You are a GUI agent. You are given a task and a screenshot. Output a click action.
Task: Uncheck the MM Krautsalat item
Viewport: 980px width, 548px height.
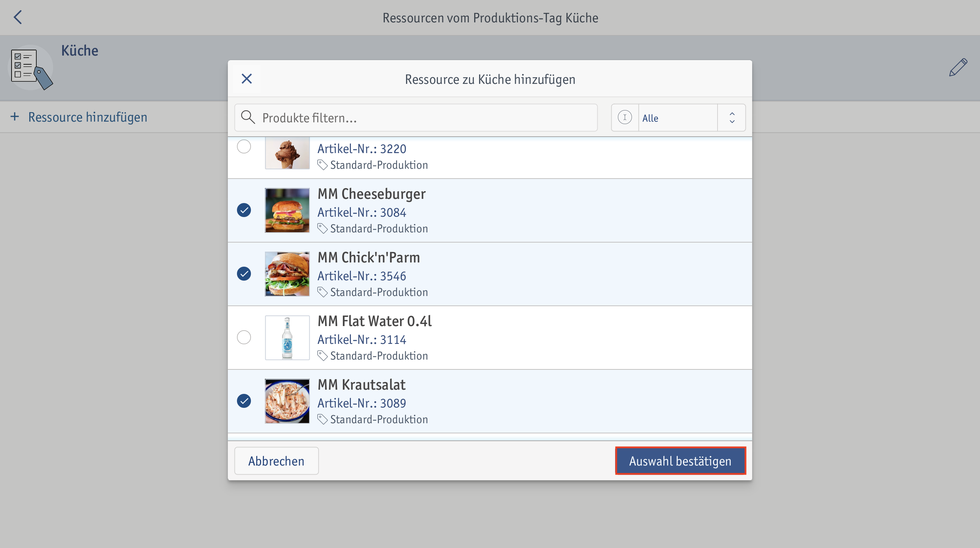[244, 401]
